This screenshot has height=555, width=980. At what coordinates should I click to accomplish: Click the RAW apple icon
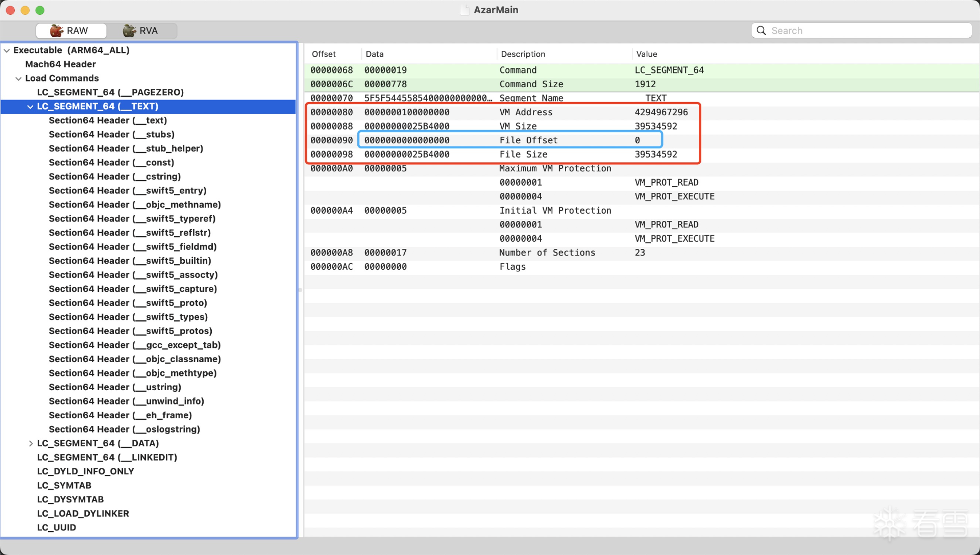(x=57, y=31)
